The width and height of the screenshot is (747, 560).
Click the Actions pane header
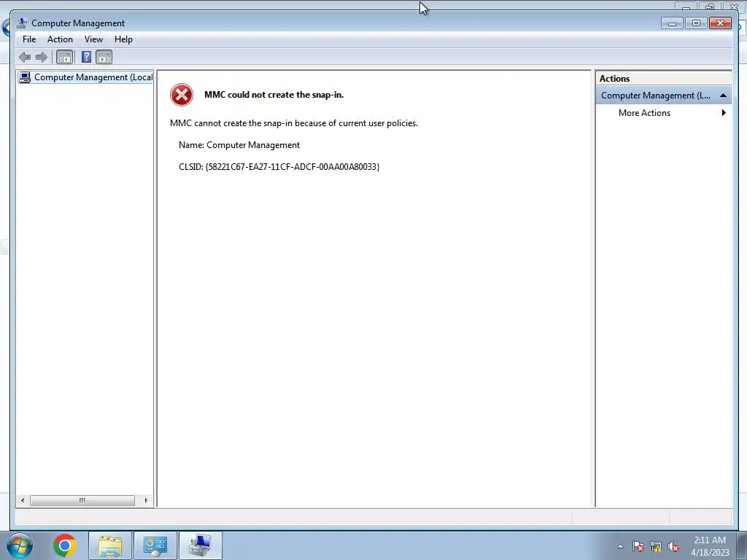click(x=663, y=79)
